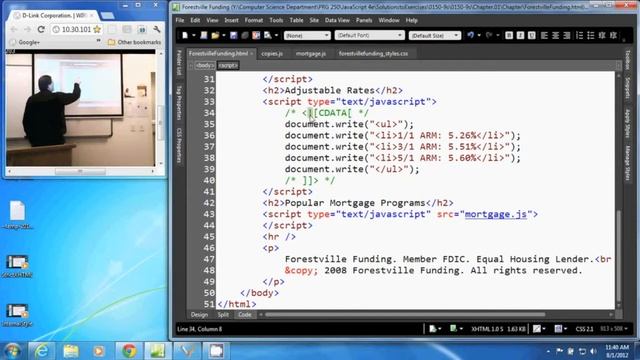This screenshot has width=640, height=360.
Task: Click the Windows Start button
Action: (x=12, y=351)
